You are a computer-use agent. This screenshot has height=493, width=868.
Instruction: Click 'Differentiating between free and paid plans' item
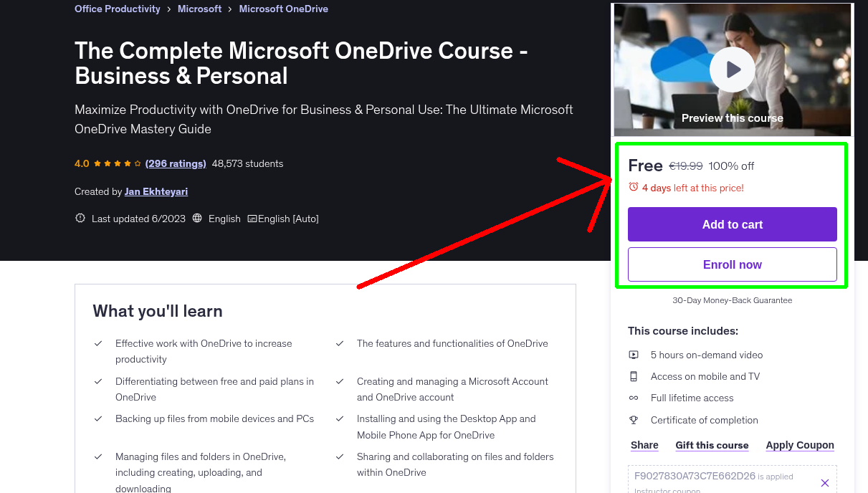point(214,389)
